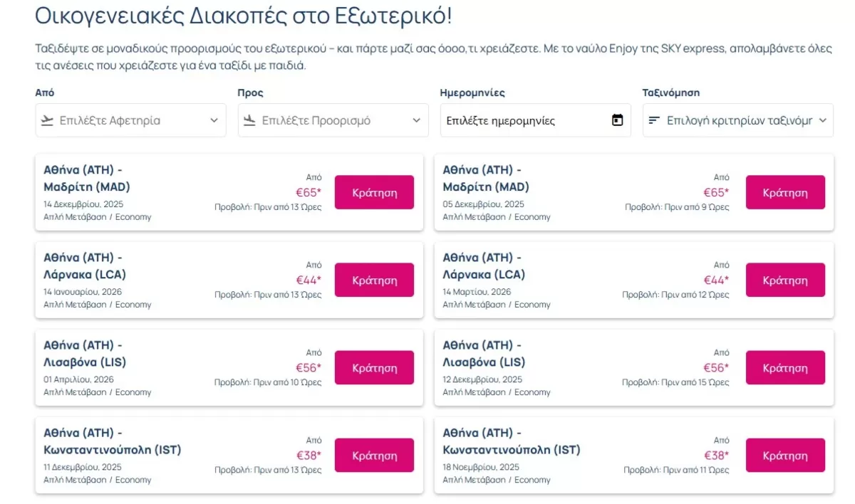
Task: Book Athens–Madrid flight on 05 Δεκεμβρίου 2025
Action: point(785,192)
